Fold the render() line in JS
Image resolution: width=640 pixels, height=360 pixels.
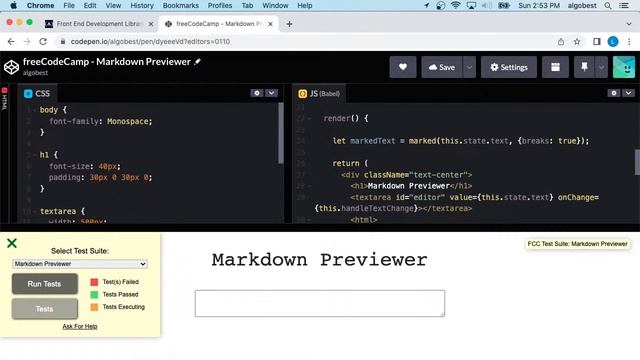coord(309,119)
